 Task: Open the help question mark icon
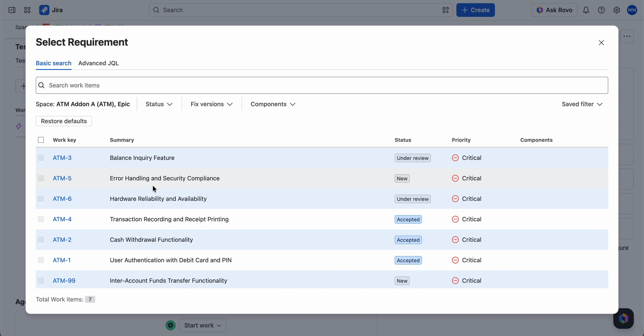point(601,10)
